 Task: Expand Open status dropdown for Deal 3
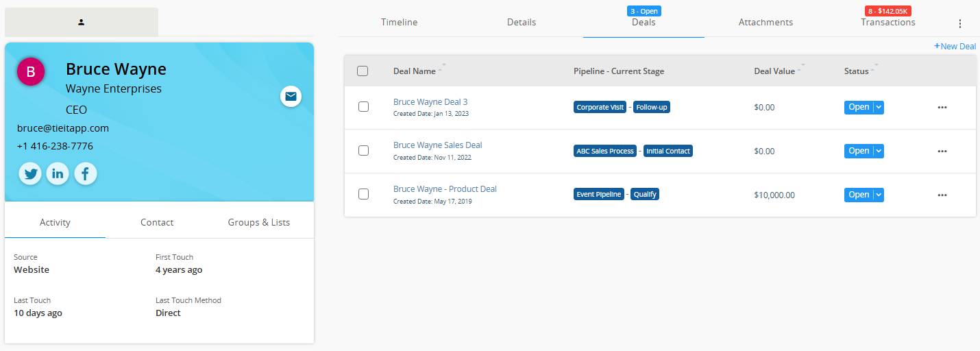[879, 107]
